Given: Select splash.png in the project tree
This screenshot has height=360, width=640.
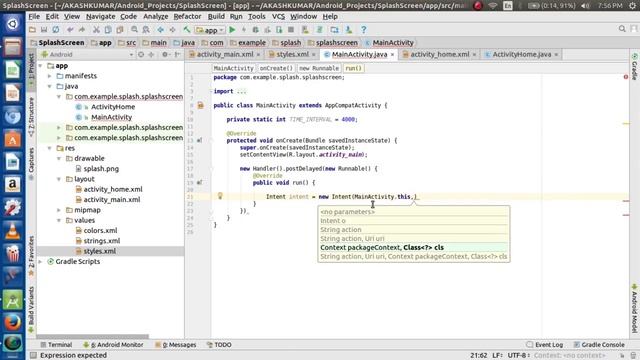Looking at the screenshot, I should click(101, 169).
